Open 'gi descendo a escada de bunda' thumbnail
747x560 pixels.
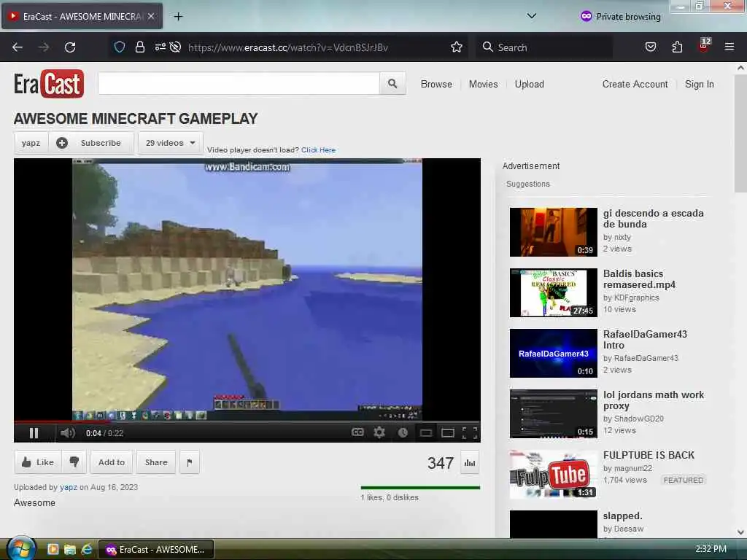tap(554, 232)
